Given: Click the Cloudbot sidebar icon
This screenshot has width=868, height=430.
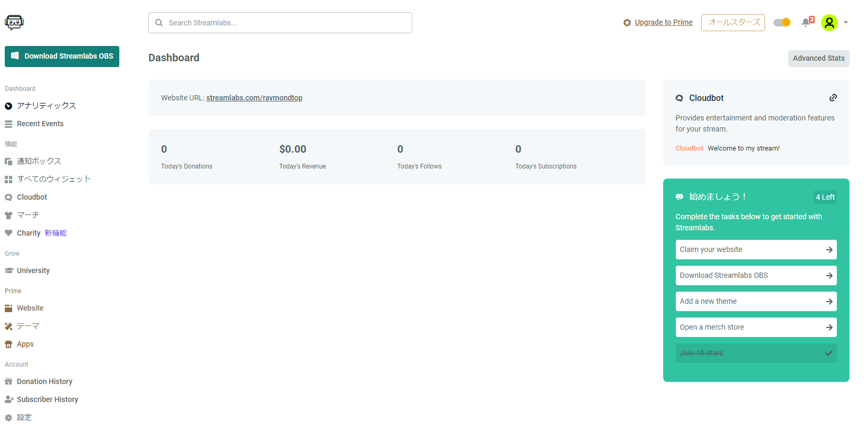Looking at the screenshot, I should pyautogui.click(x=8, y=198).
